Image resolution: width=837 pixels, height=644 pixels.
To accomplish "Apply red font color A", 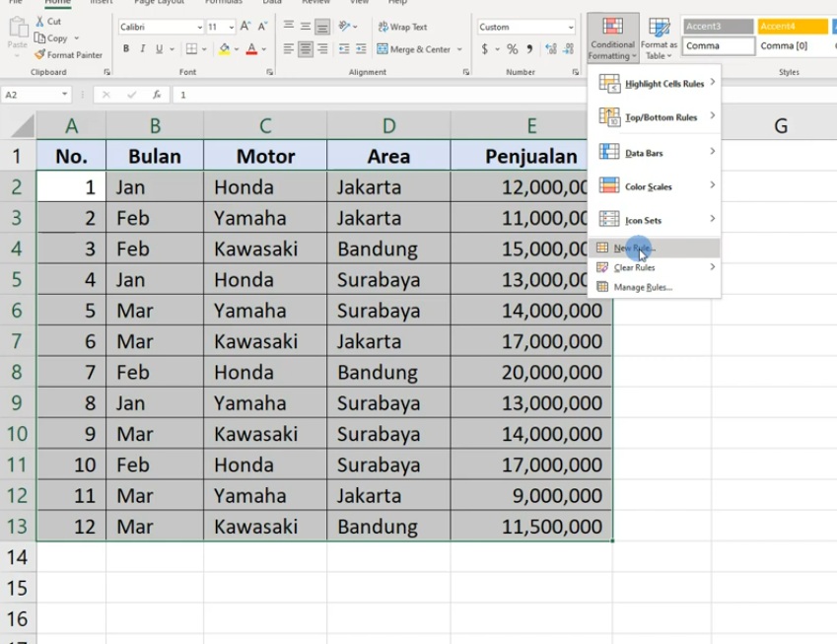I will point(251,49).
